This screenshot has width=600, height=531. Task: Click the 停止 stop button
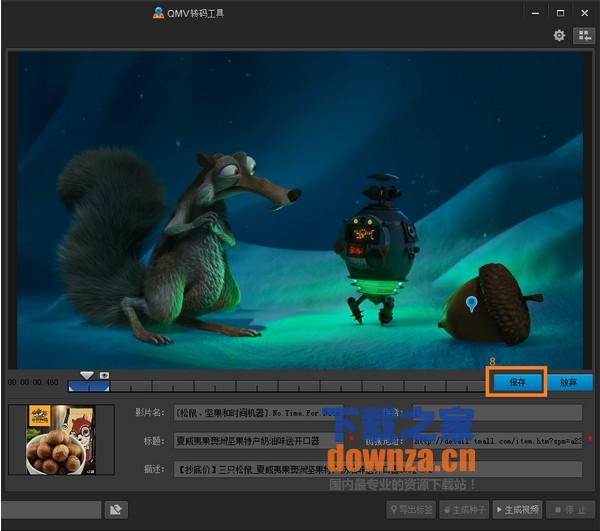coord(571,510)
